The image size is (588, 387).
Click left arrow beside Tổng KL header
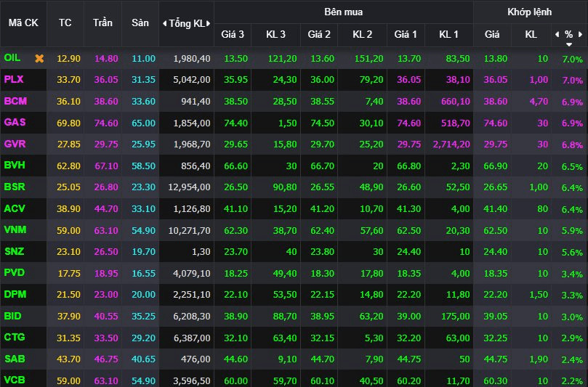coord(164,24)
